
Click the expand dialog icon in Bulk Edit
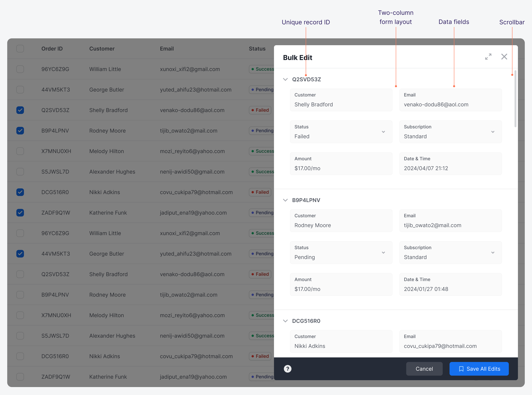point(488,57)
